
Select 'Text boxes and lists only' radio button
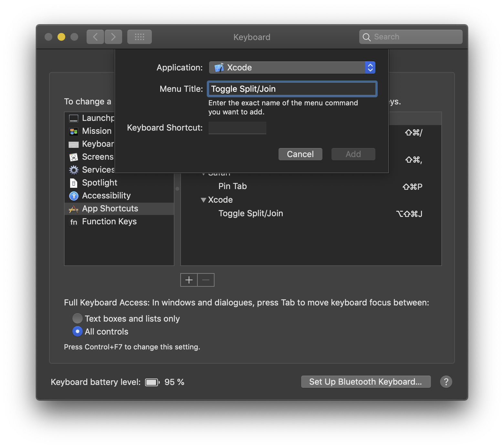coord(78,318)
